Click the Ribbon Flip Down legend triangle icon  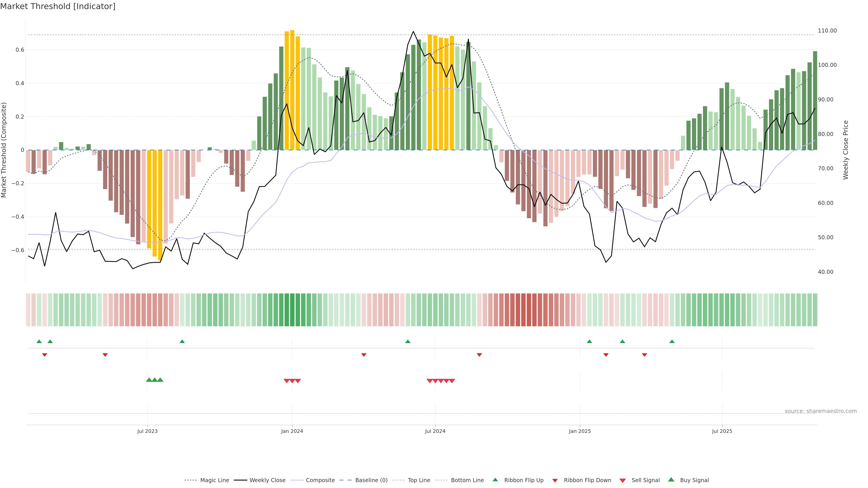tap(555, 481)
